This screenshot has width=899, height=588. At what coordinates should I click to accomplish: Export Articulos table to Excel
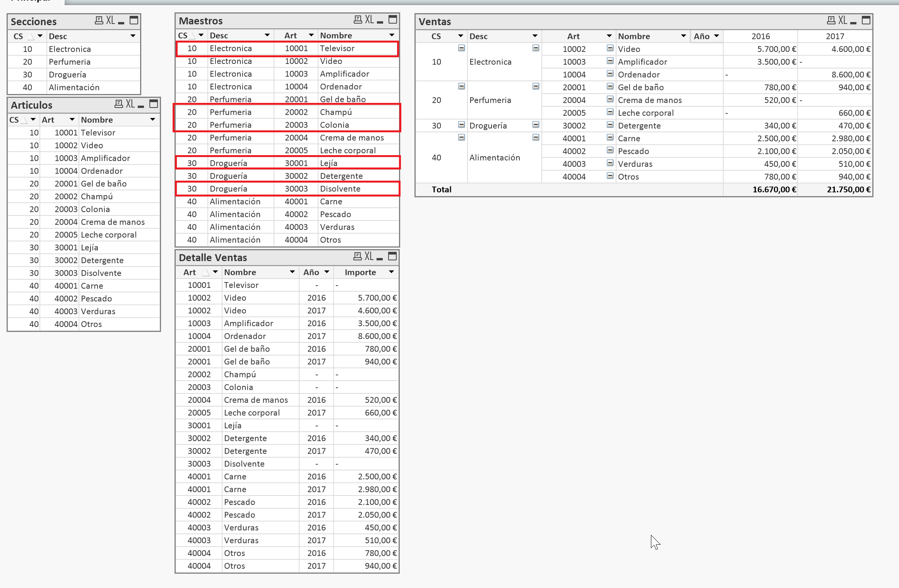130,104
